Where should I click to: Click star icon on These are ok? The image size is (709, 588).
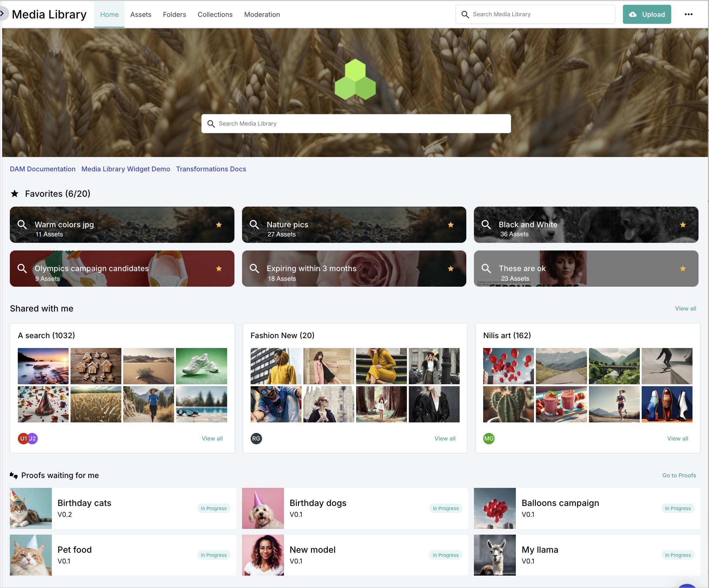tap(683, 269)
